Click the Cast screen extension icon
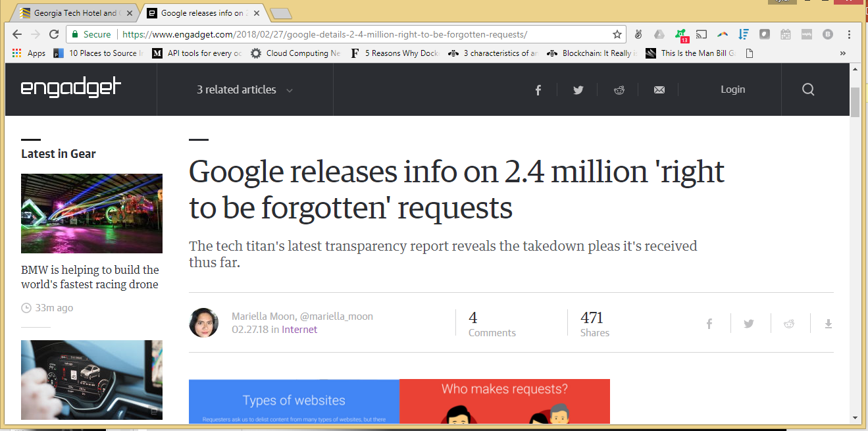The width and height of the screenshot is (868, 431). click(702, 34)
